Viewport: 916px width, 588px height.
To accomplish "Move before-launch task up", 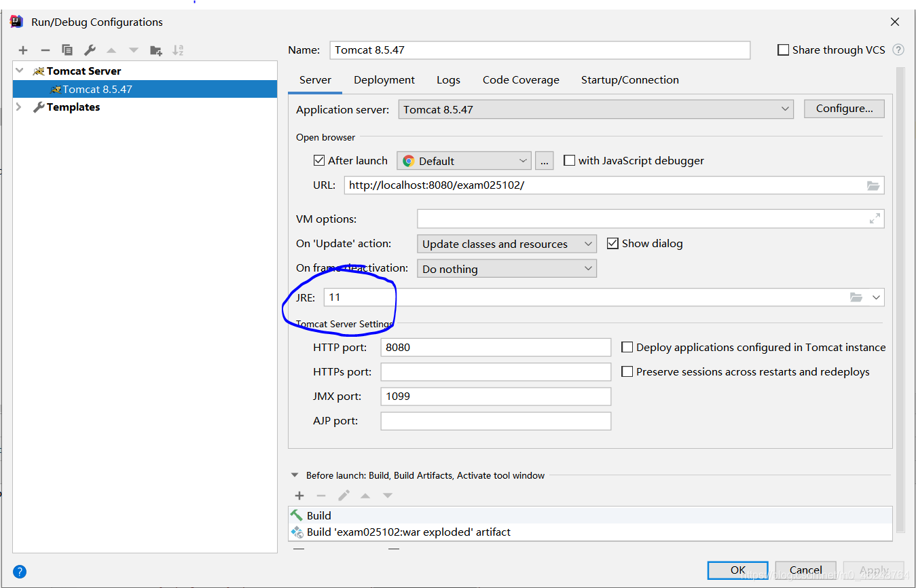I will click(x=365, y=496).
